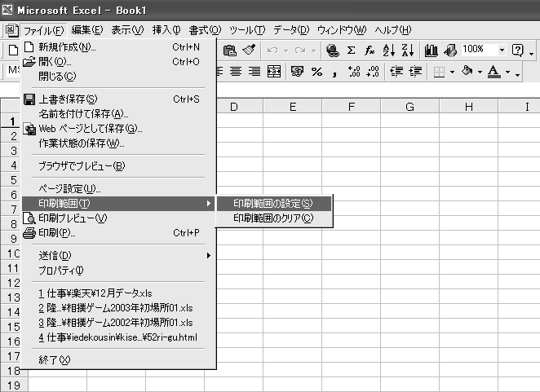Launch the Chart Wizard icon
The height and width of the screenshot is (392, 540).
click(432, 51)
